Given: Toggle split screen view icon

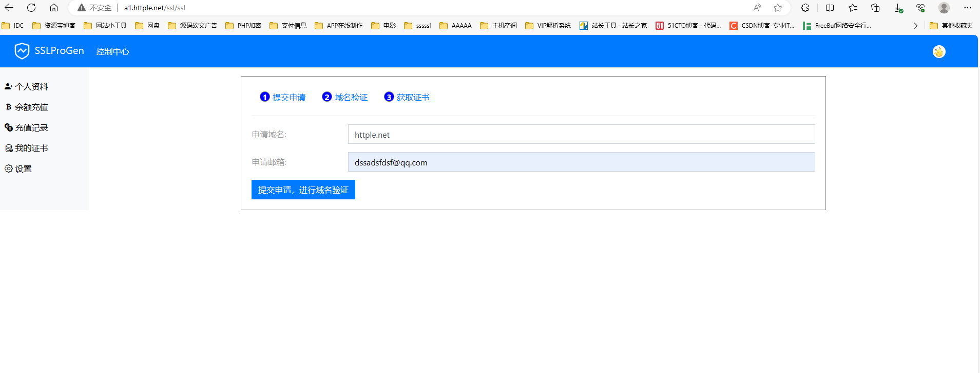Looking at the screenshot, I should coord(830,8).
